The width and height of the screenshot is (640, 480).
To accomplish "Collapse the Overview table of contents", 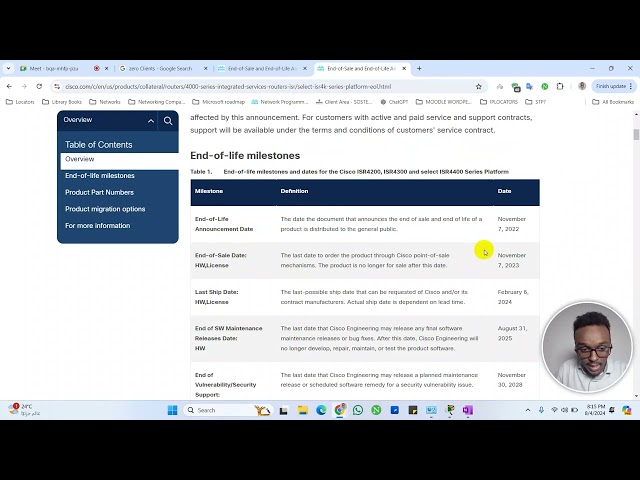I will pyautogui.click(x=151, y=121).
